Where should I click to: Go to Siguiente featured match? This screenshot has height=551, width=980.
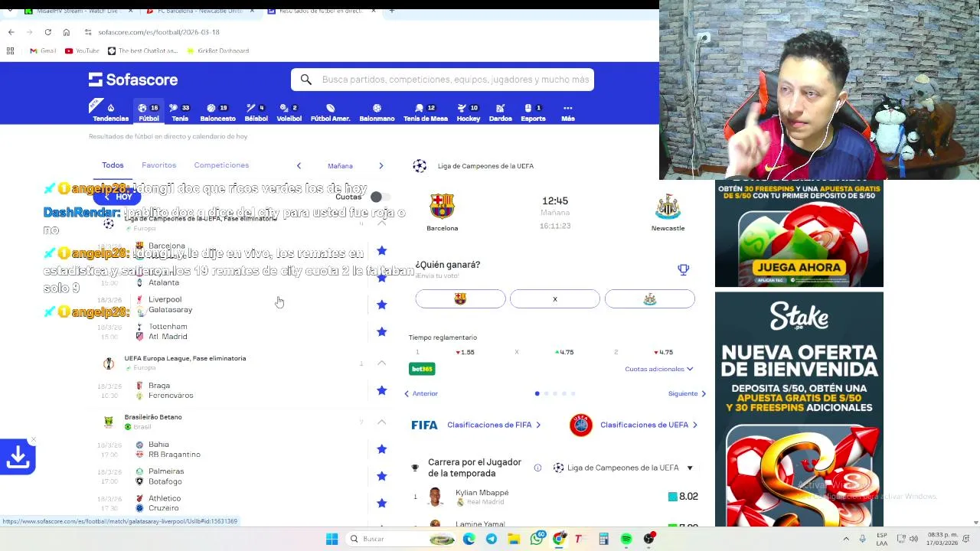tap(687, 393)
